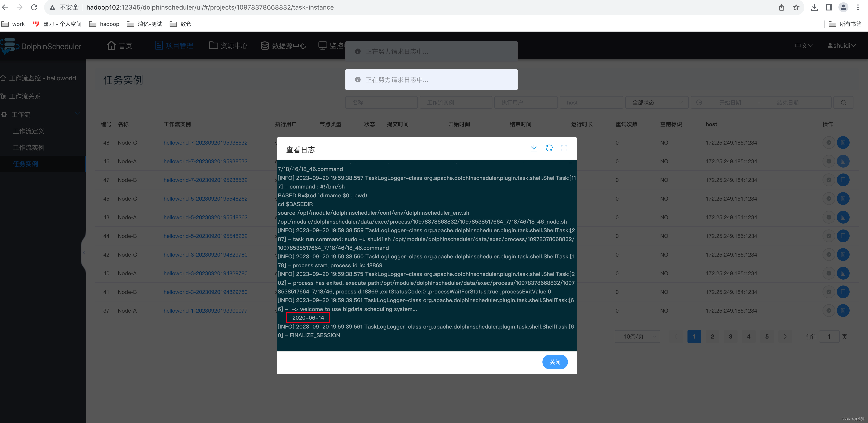The height and width of the screenshot is (423, 868).
Task: Click the 名称 filter input field
Action: click(381, 102)
